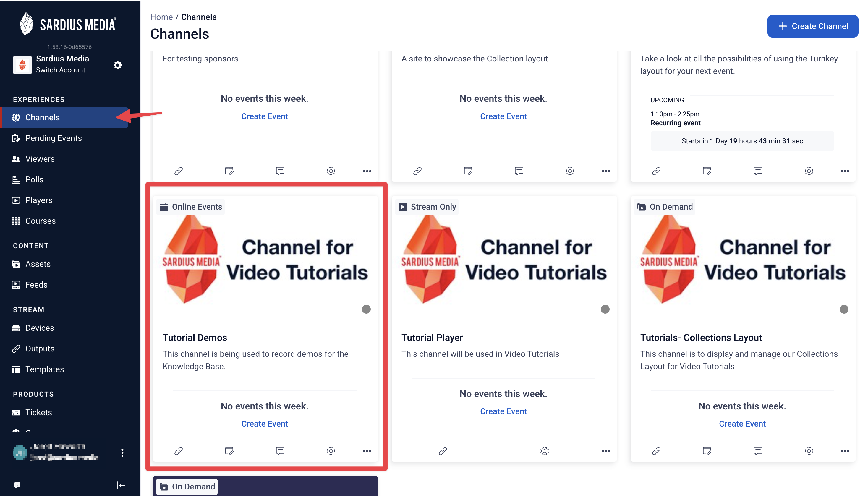Click the Tutorial Demos channel thumbnail

coord(265,260)
